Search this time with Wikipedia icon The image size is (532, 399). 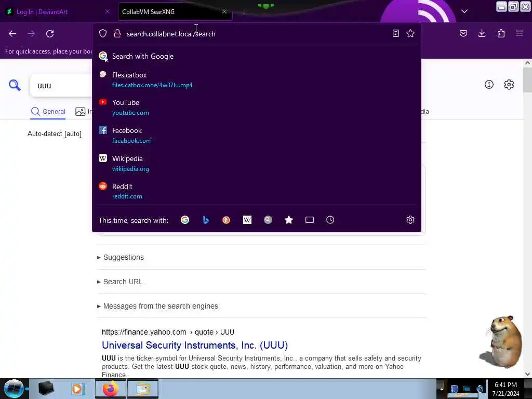(247, 220)
